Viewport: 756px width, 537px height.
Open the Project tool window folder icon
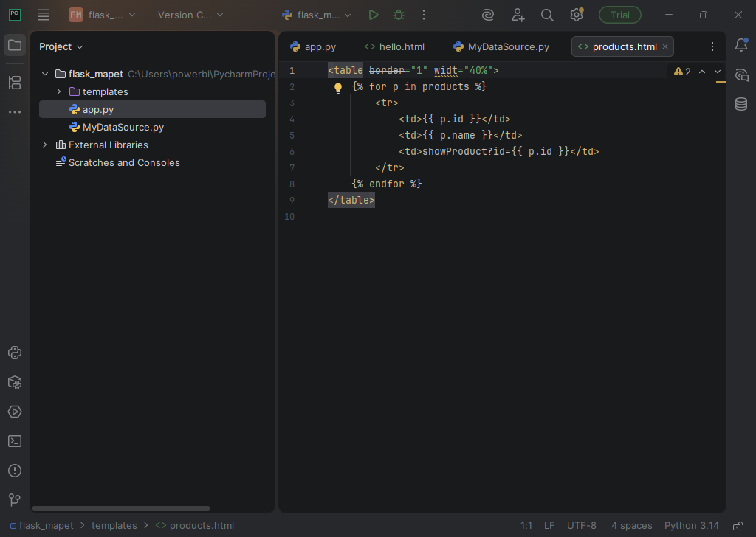pyautogui.click(x=15, y=46)
